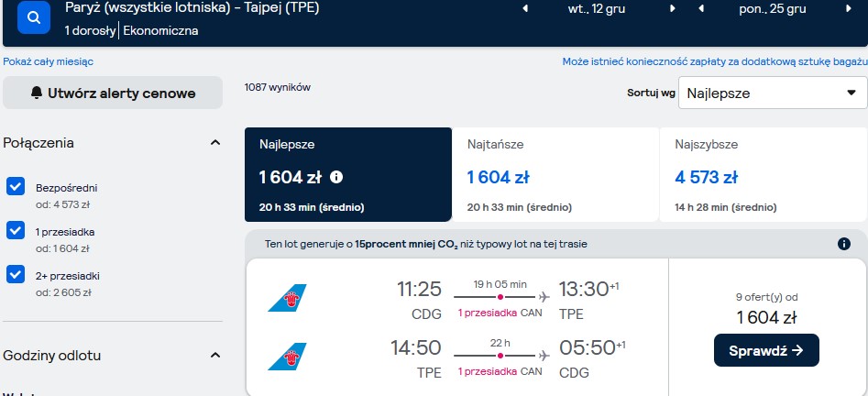Uncheck the 2+ przesiadki checkbox
Screen dimensions: 868x396
click(16, 274)
